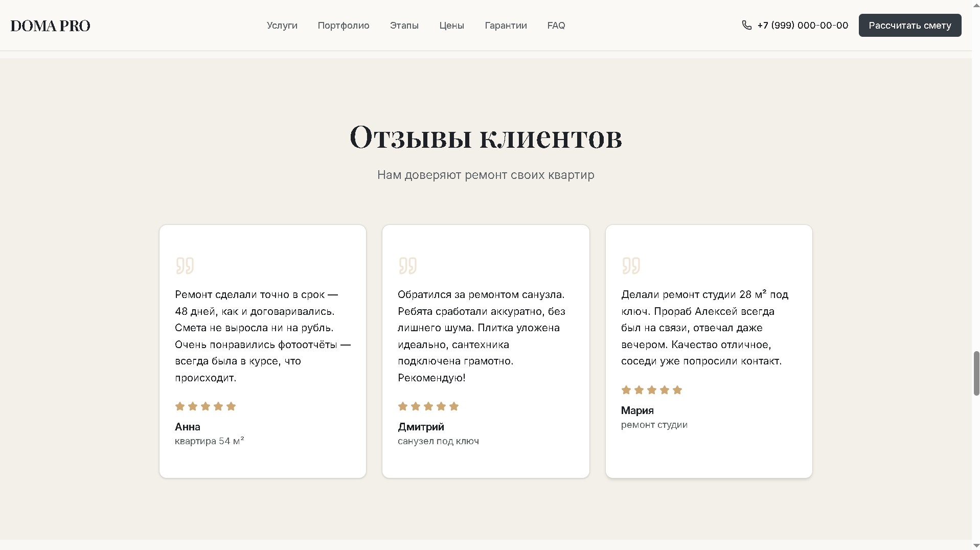Open the Цены nav link
Screen dimensions: 980x550
[451, 26]
